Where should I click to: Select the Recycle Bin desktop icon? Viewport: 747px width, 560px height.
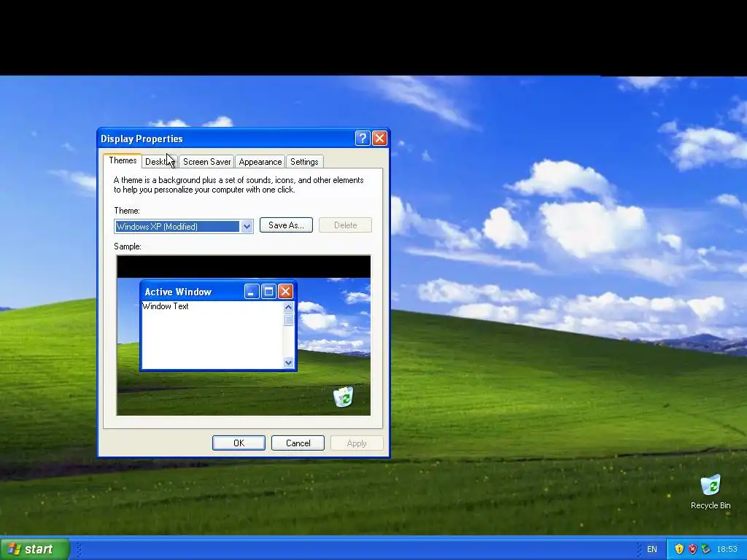(x=711, y=492)
